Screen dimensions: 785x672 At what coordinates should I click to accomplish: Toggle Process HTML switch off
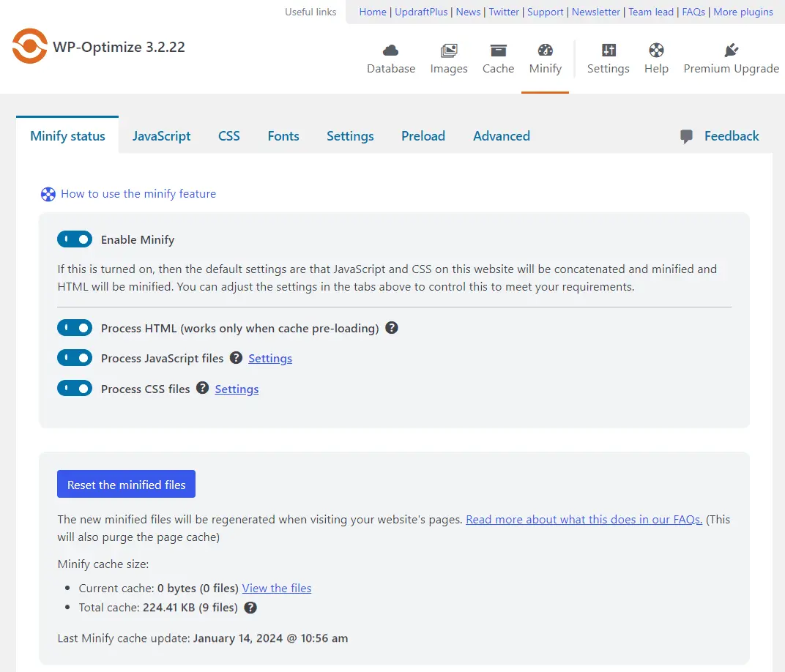(x=75, y=328)
